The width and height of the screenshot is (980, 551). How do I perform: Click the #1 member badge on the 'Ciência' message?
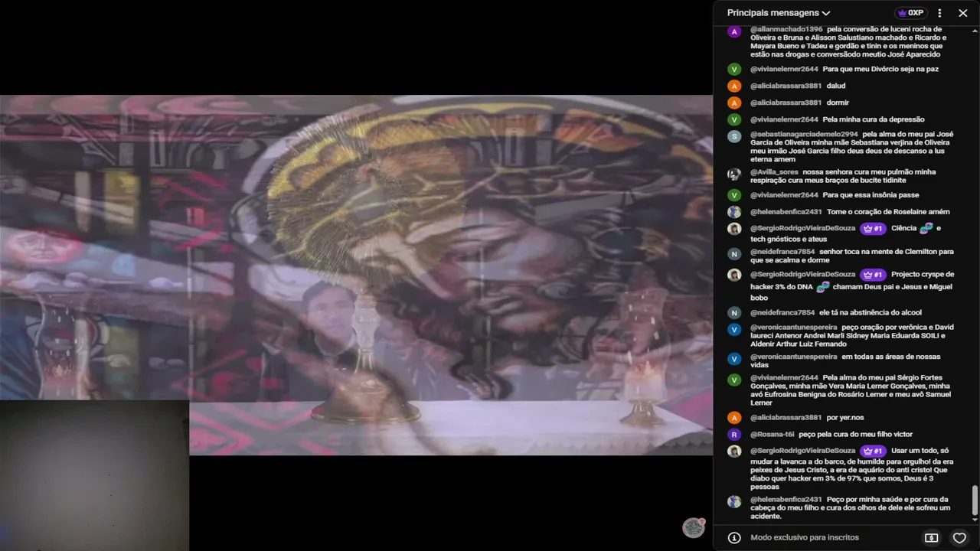tap(873, 228)
